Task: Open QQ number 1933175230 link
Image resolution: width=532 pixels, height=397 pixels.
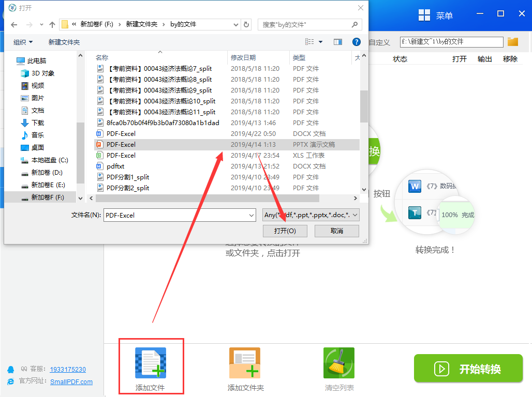Action: click(68, 369)
